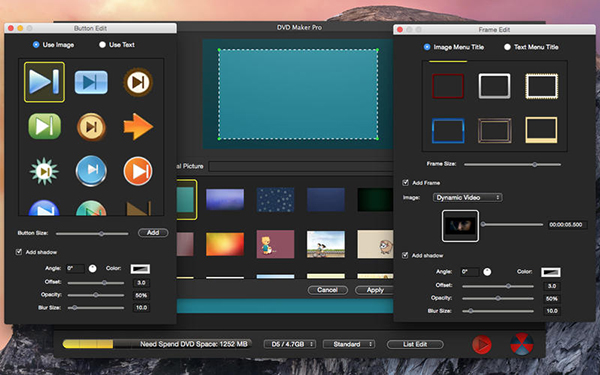The width and height of the screenshot is (600, 375).
Task: Choose the silver frame style
Action: point(494,86)
